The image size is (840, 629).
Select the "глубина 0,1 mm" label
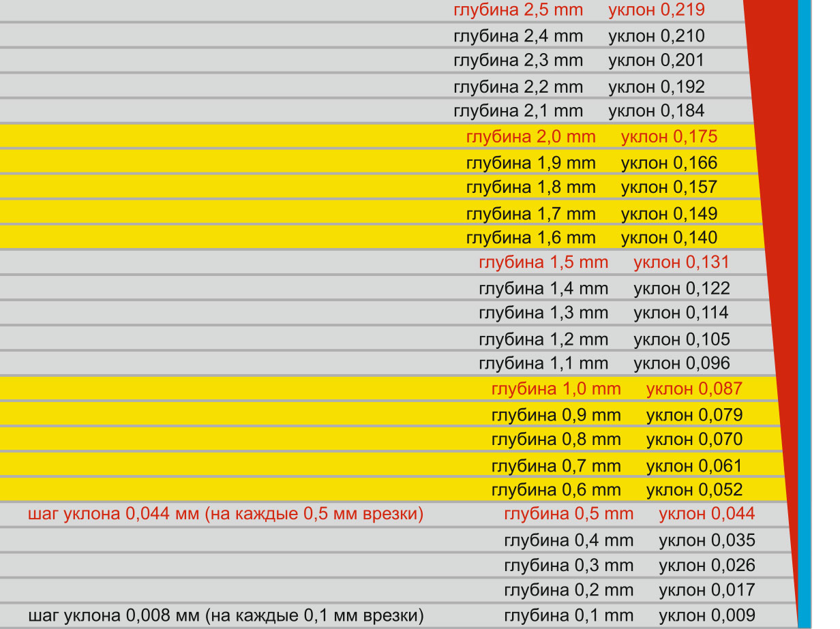569,615
